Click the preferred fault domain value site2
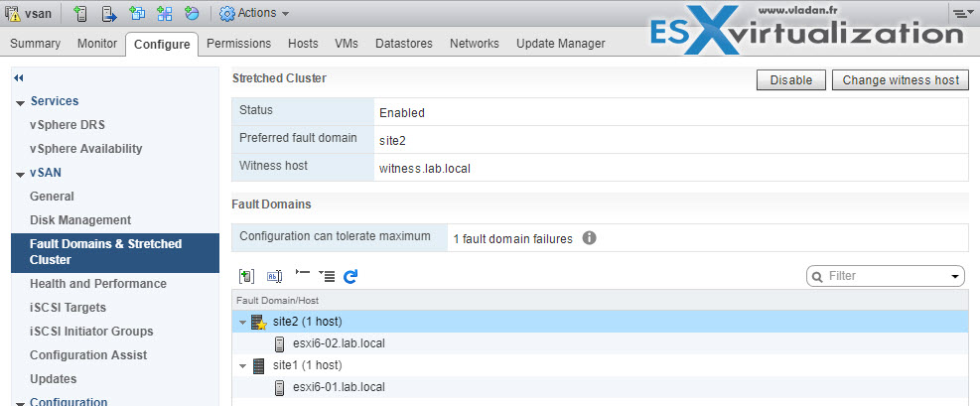This screenshot has height=406, width=980. [x=392, y=141]
